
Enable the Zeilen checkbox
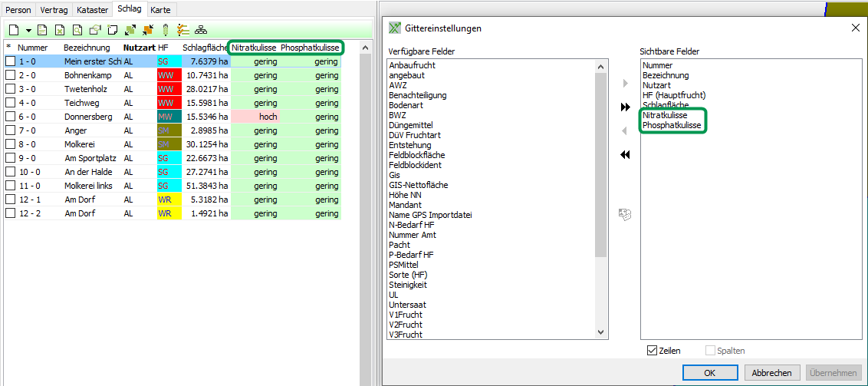(652, 351)
